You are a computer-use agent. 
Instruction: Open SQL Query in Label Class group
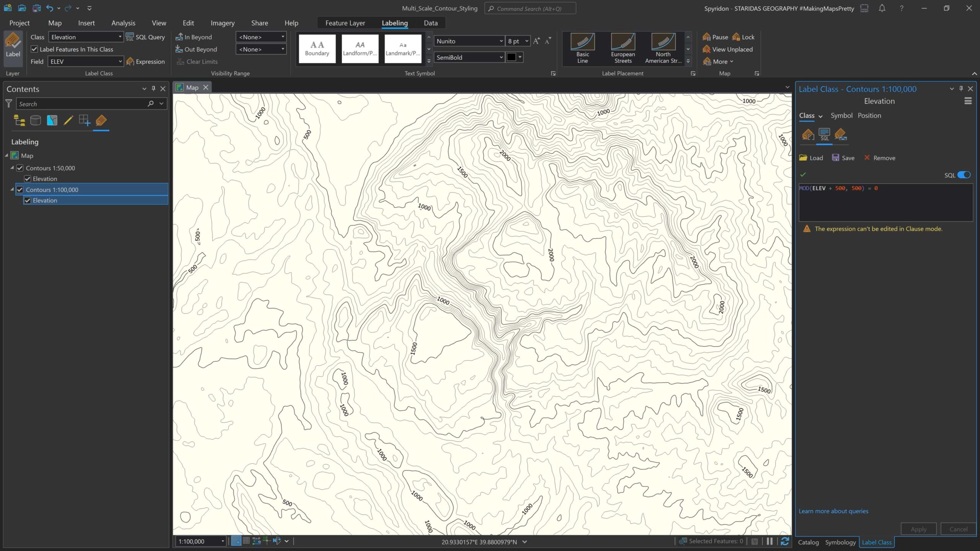click(x=145, y=37)
